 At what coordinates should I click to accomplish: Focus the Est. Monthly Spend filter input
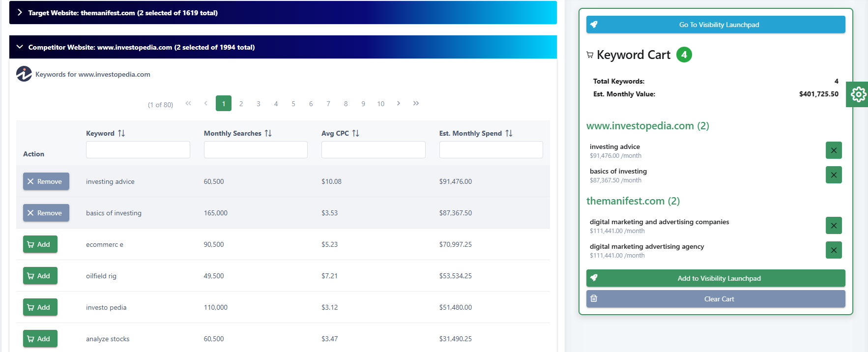(x=491, y=149)
